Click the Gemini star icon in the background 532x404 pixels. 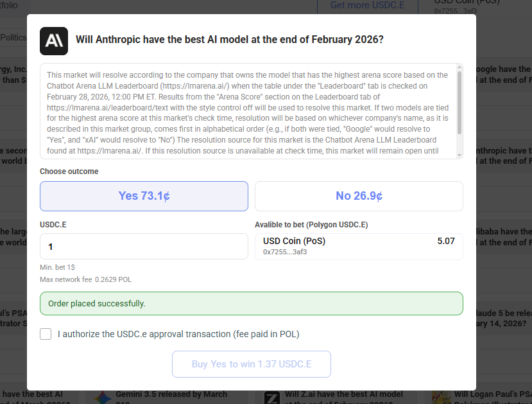click(99, 398)
